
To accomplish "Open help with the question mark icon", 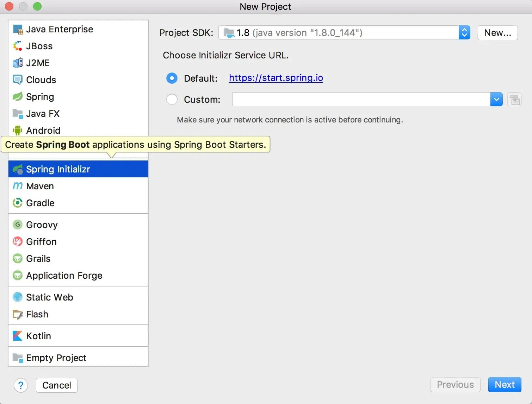I will coord(21,385).
